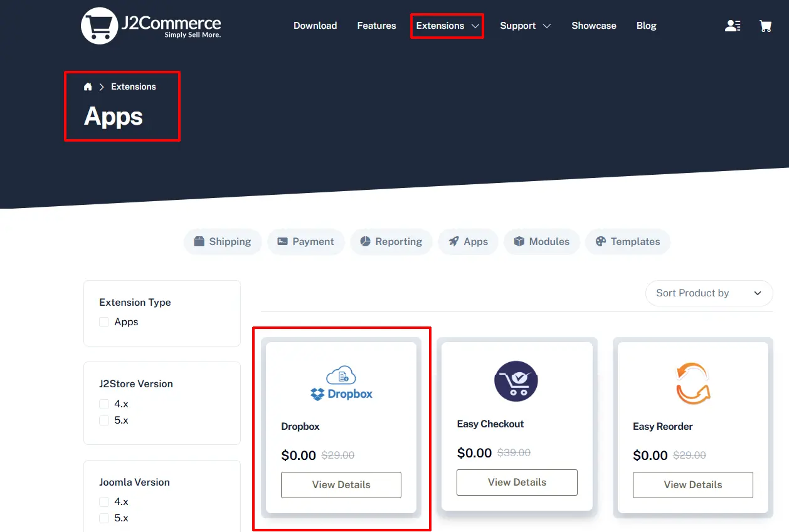Click the Extensions text in top menu

tap(440, 26)
